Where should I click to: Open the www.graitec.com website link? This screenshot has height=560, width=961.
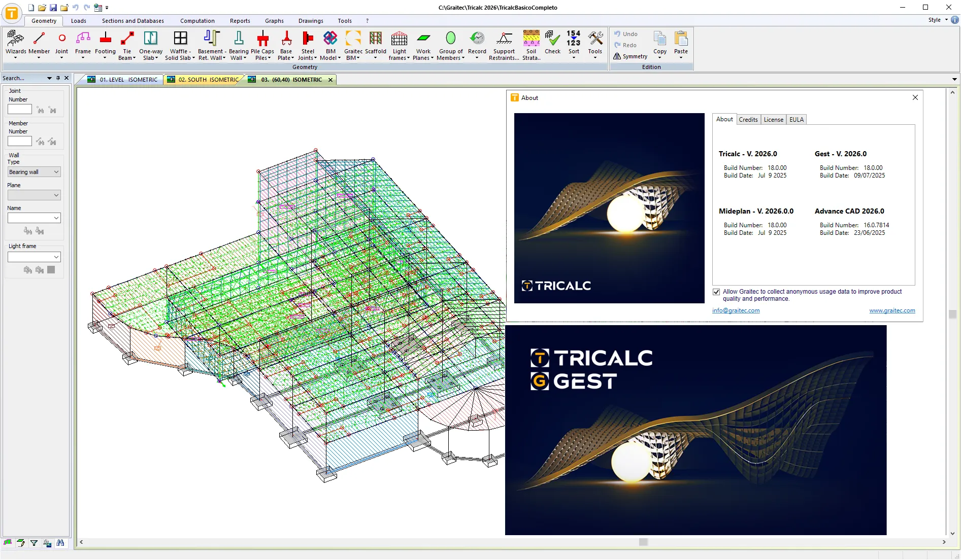coord(892,310)
